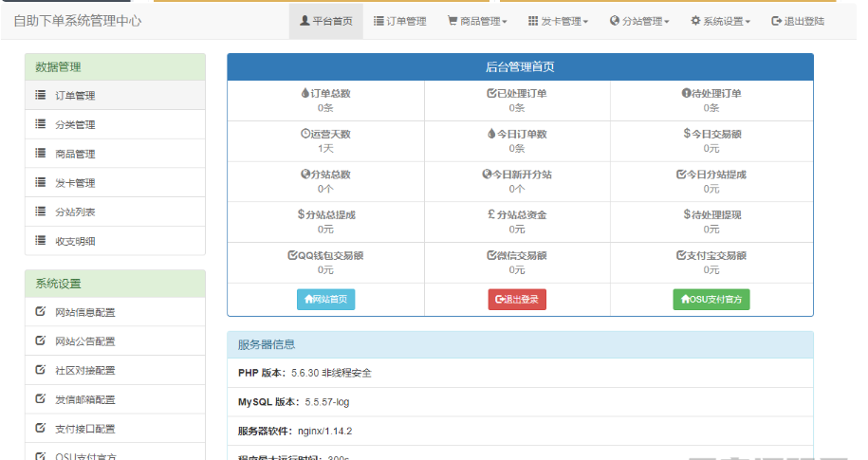Image resolution: width=868 pixels, height=460 pixels.
Task: Select 订单管理 in the sidebar
Action: 115,95
